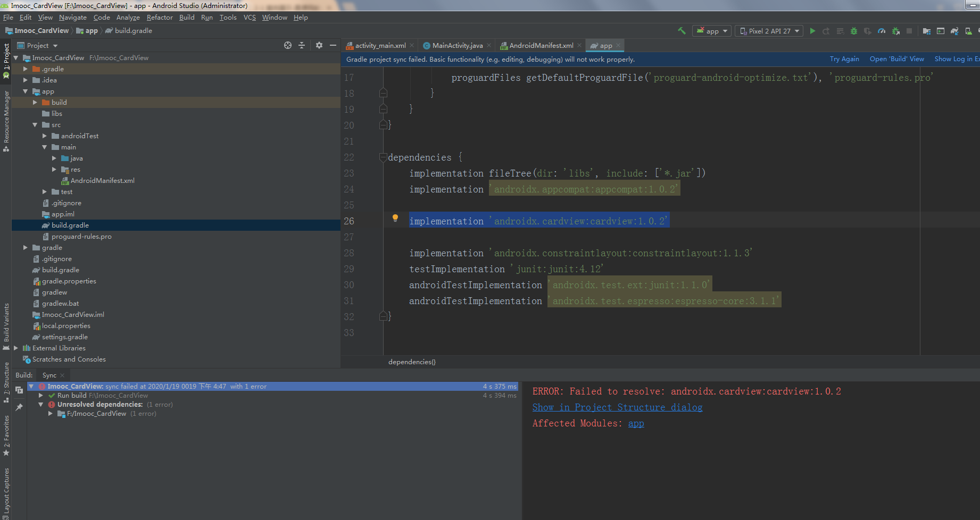Image resolution: width=980 pixels, height=520 pixels.
Task: Open the Pixel 2 API 27 device dropdown
Action: click(769, 31)
